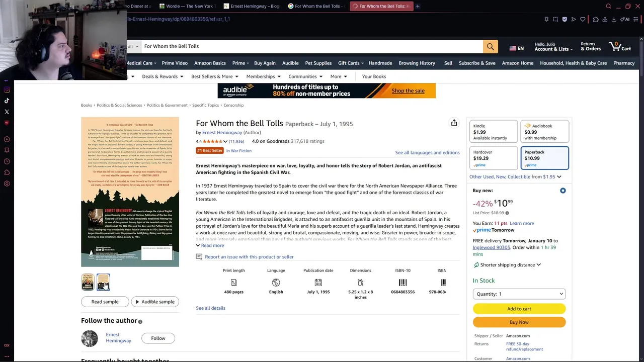This screenshot has width=644, height=362.
Task: Select the Kindle $1.99 format option
Action: (x=493, y=132)
